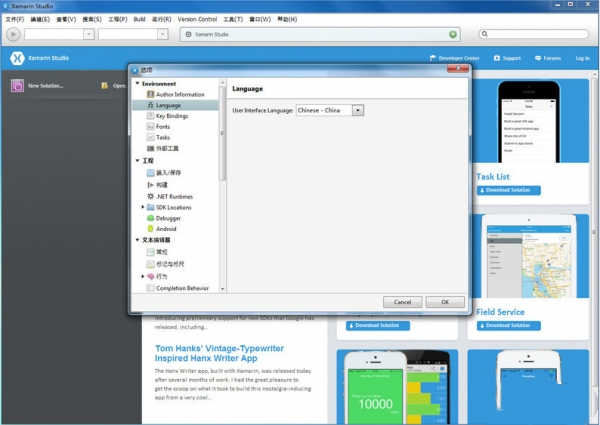Screen dimensions: 600x425
Task: Click the Field Service tablet thumbnail
Action: coord(529,256)
